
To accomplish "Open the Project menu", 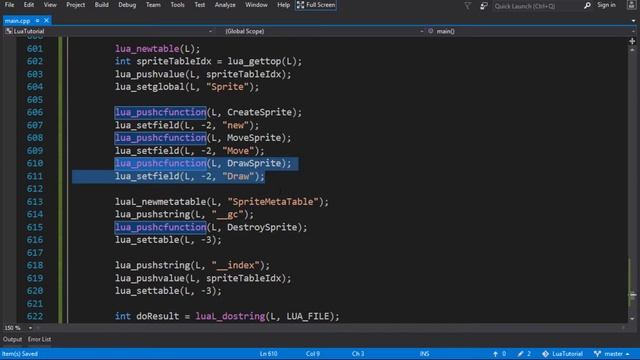I will pos(76,5).
